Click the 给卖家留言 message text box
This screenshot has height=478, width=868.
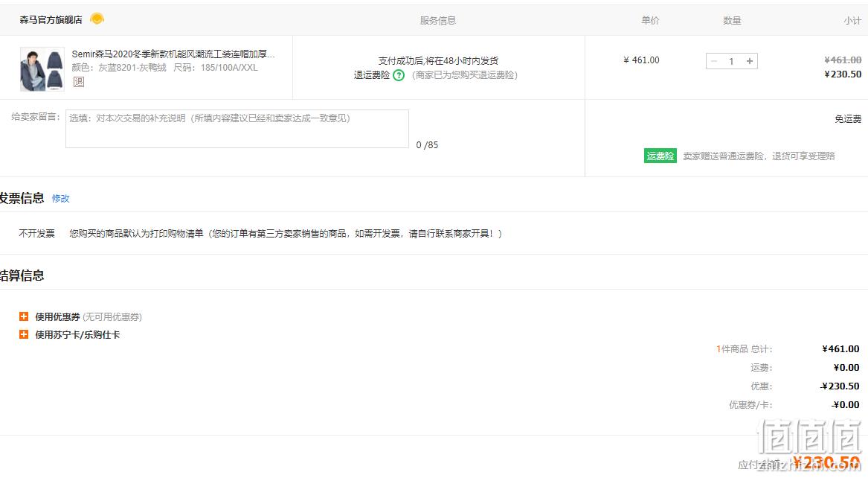tap(237, 129)
